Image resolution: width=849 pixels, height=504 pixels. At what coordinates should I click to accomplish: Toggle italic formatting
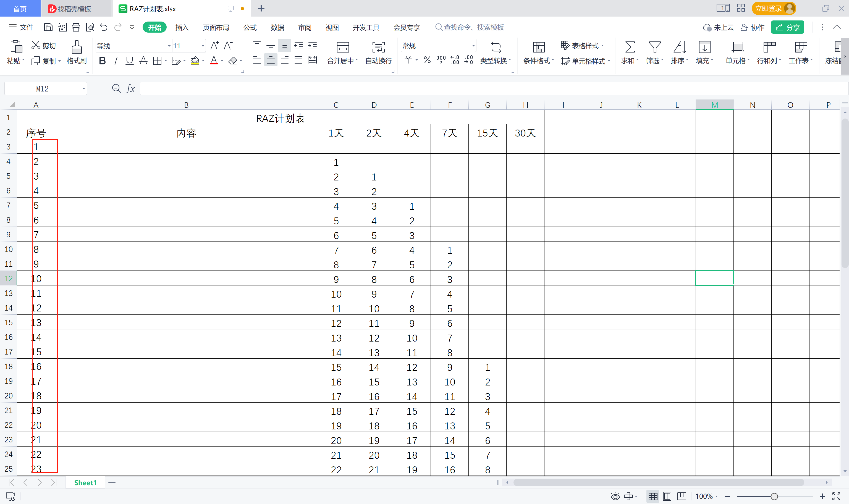(x=116, y=61)
